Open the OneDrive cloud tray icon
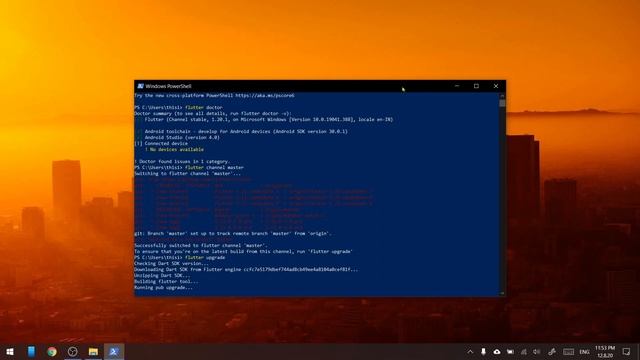This screenshot has height=360, width=640. pyautogui.click(x=497, y=351)
